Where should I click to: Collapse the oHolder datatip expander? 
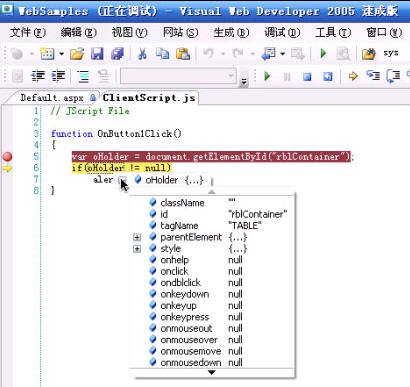tap(122, 180)
